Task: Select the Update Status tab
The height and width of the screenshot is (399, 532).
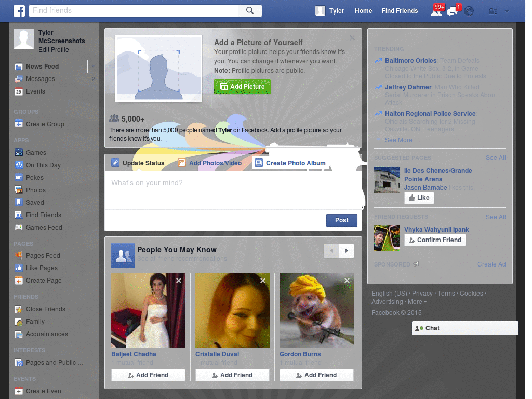Action: [x=138, y=163]
